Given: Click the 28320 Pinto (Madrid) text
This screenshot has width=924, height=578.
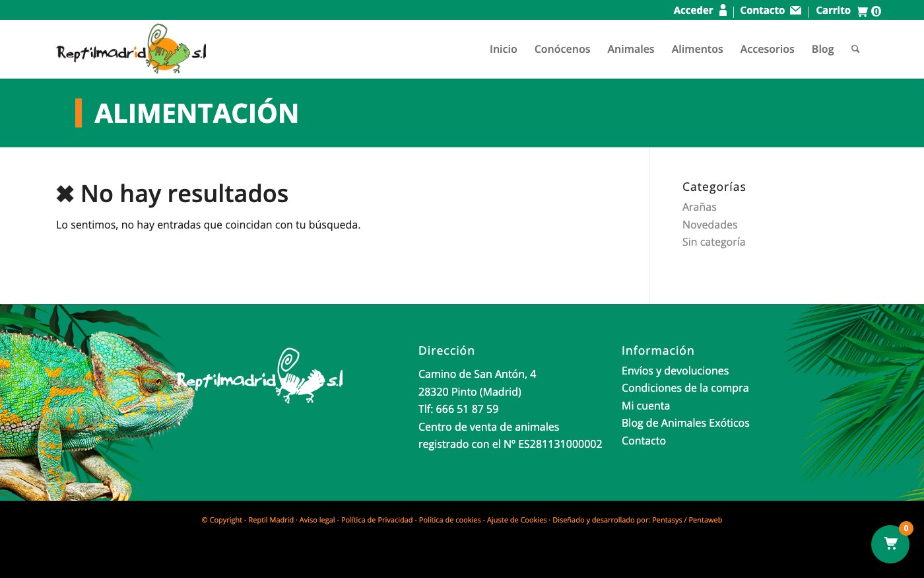Looking at the screenshot, I should point(470,392).
